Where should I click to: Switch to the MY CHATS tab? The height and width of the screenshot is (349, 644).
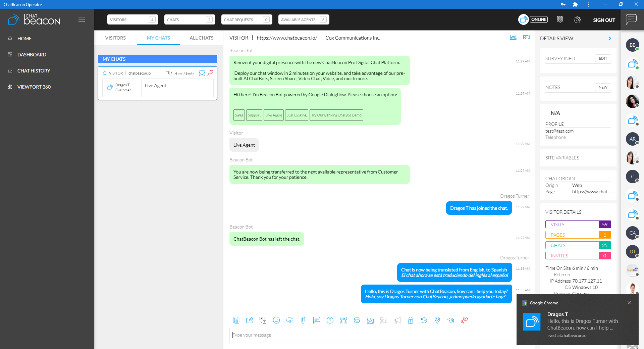point(158,38)
